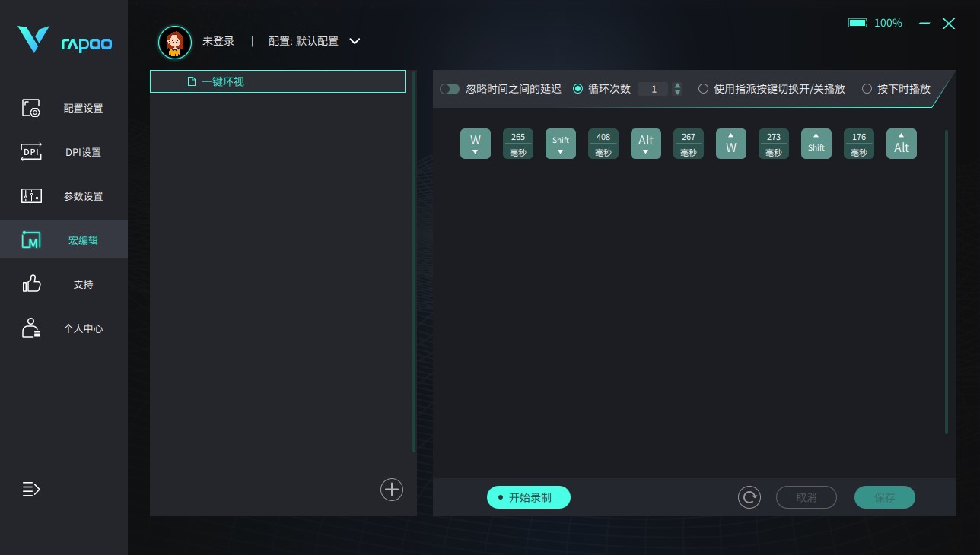Open the 配置 profile dropdown arrow
Viewport: 980px width, 555px height.
(355, 41)
